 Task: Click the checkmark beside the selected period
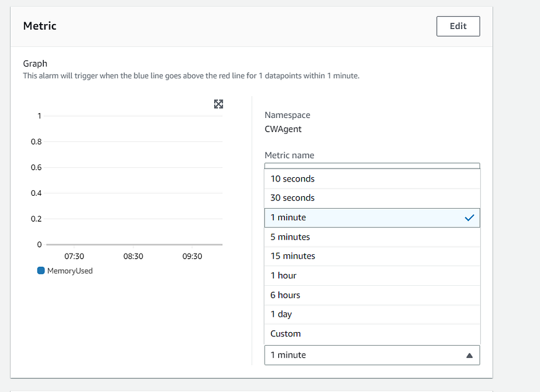(x=470, y=217)
